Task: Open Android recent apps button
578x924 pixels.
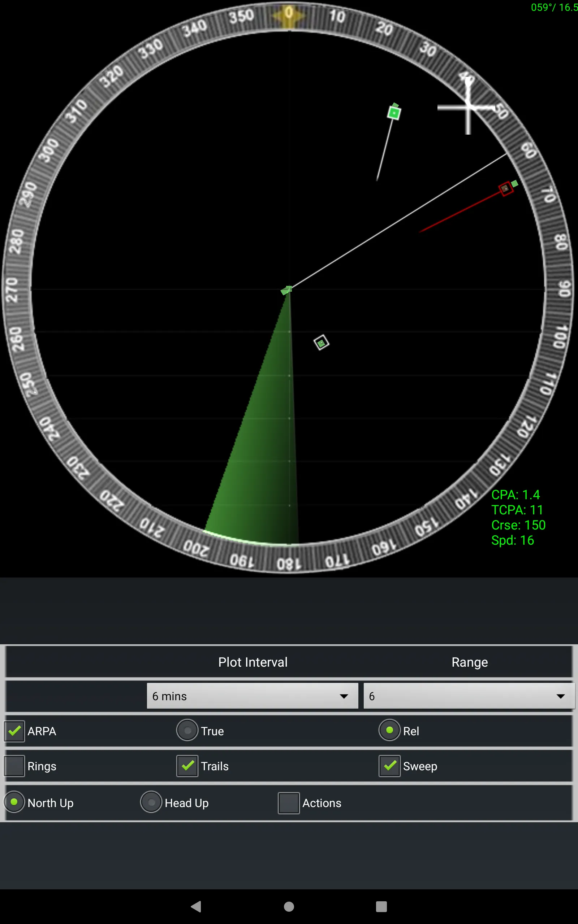Action: coord(381,906)
